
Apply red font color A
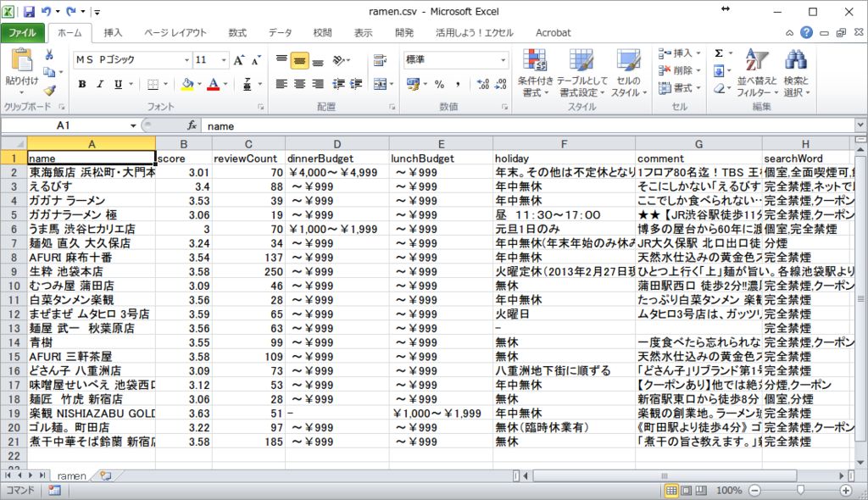213,84
